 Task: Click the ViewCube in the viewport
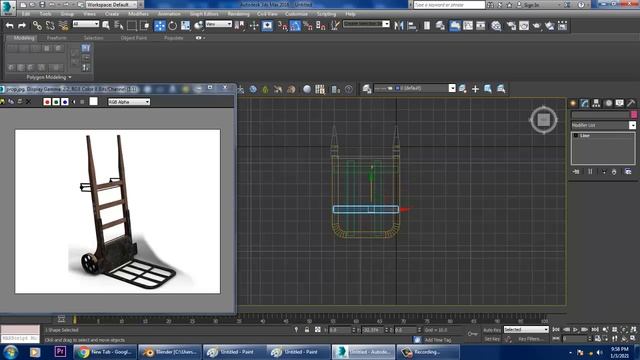(x=544, y=120)
